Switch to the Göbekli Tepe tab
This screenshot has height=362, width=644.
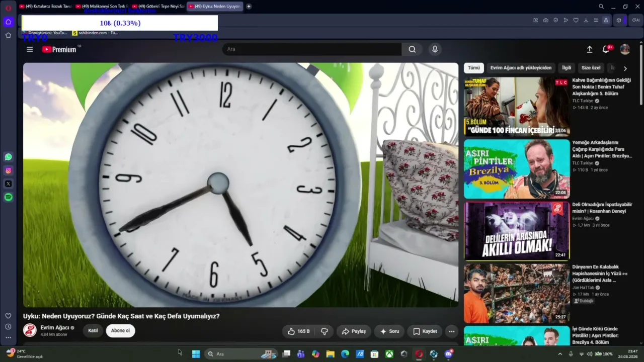pos(158,7)
